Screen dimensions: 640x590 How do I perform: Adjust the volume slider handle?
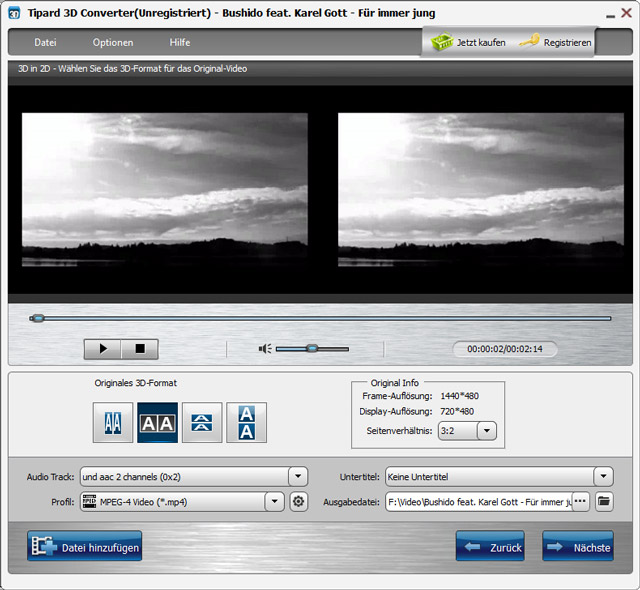click(x=312, y=348)
